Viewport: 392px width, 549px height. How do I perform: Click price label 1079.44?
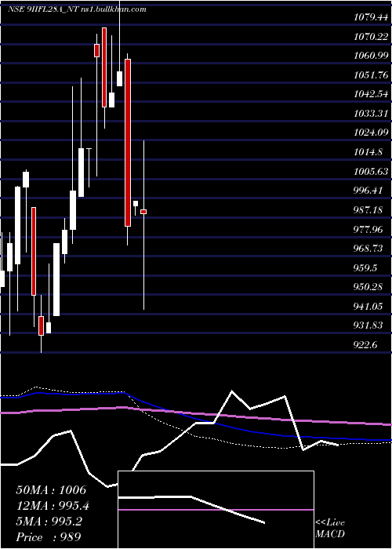pos(370,17)
